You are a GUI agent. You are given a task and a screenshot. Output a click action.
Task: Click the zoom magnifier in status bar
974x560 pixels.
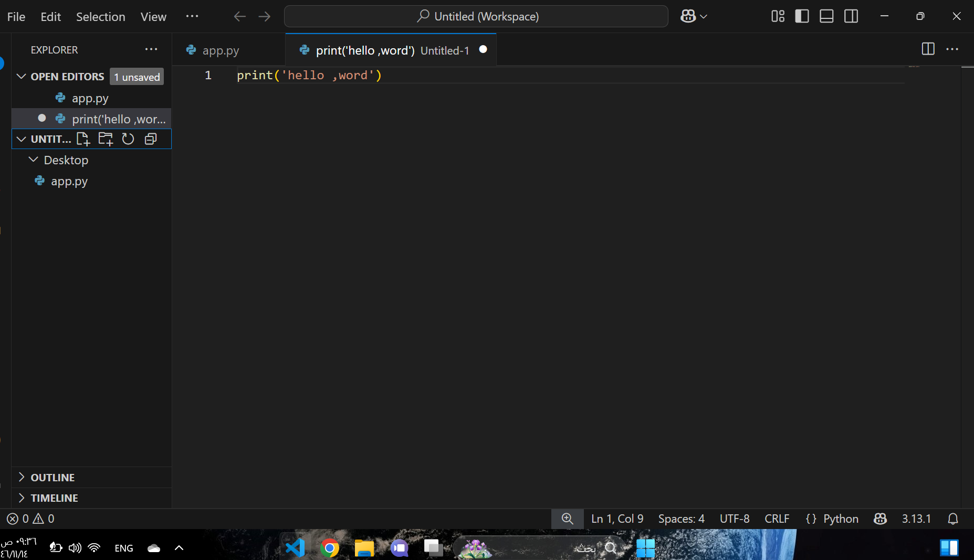click(567, 519)
